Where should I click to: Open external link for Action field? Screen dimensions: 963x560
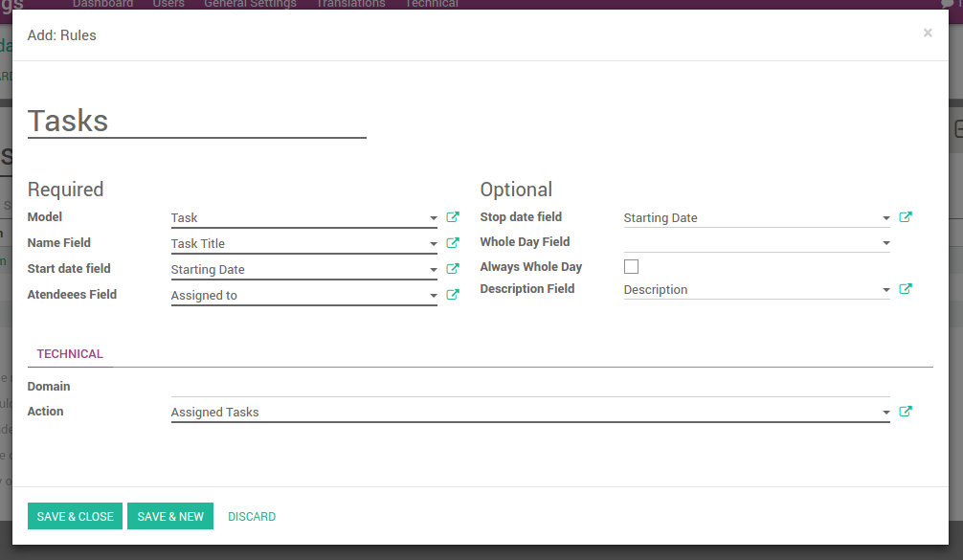tap(906, 412)
